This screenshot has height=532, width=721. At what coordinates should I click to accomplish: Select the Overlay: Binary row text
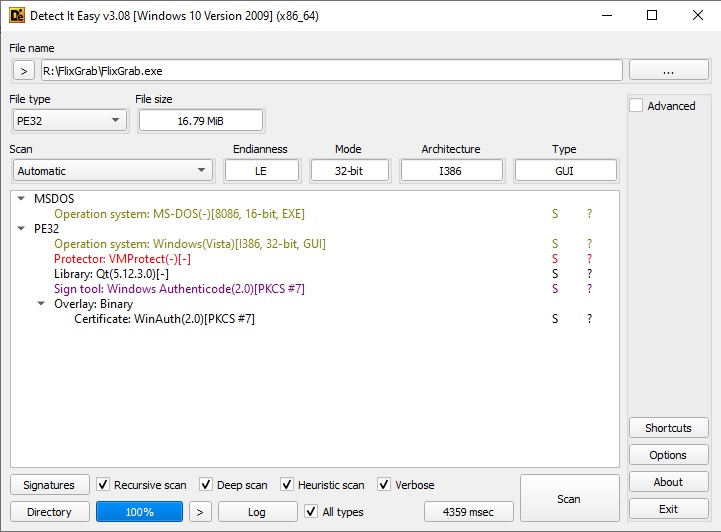tap(93, 304)
